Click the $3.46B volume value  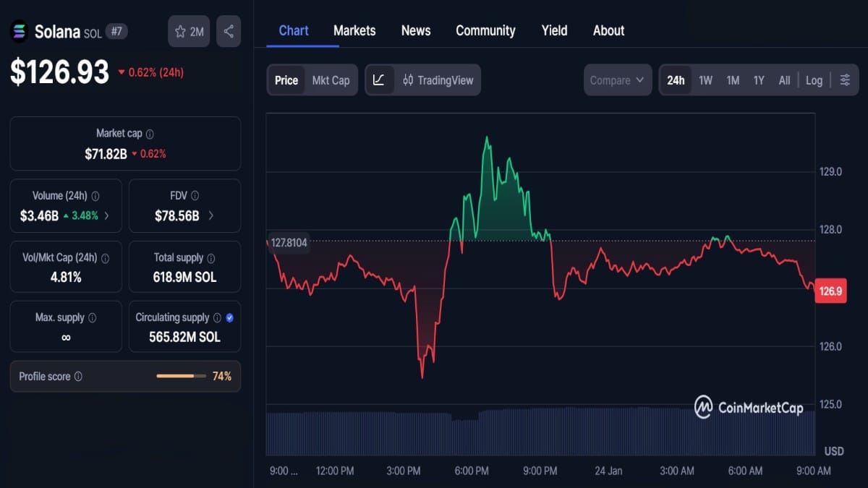click(40, 215)
